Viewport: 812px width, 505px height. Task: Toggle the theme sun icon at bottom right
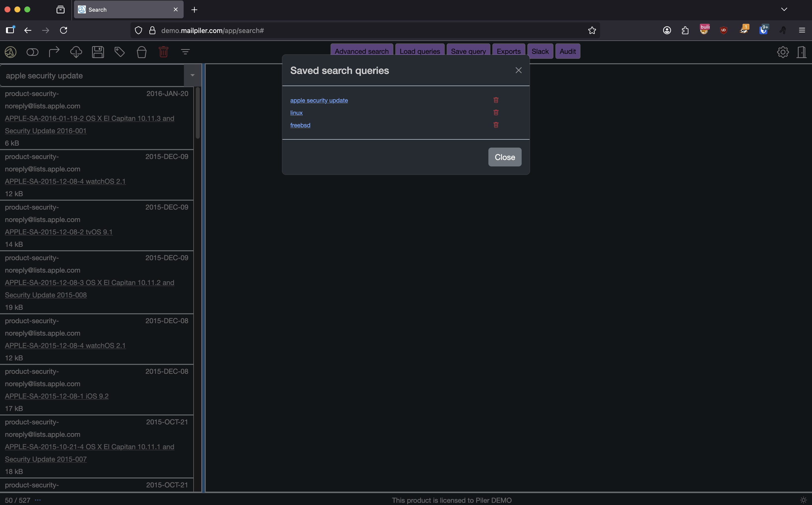point(803,500)
